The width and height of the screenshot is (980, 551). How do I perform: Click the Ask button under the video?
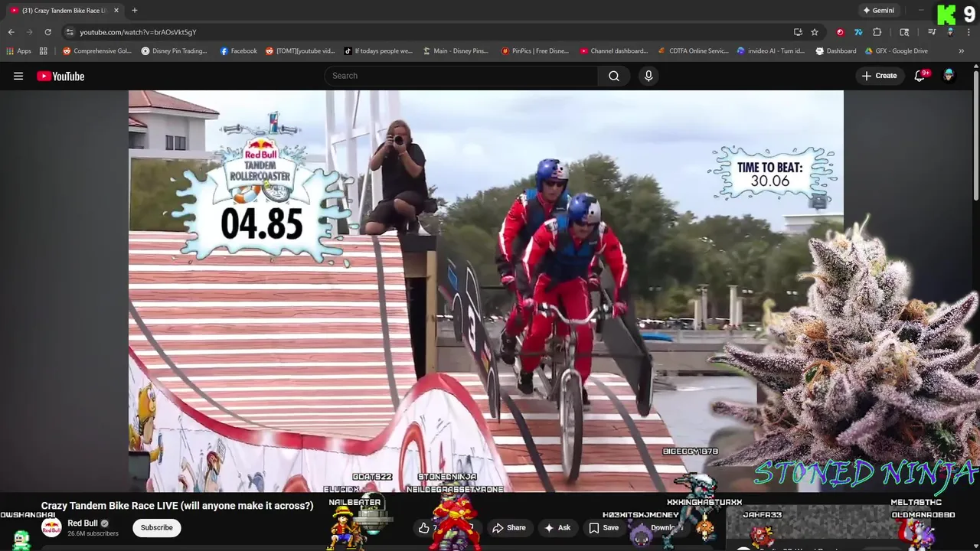[x=557, y=527]
